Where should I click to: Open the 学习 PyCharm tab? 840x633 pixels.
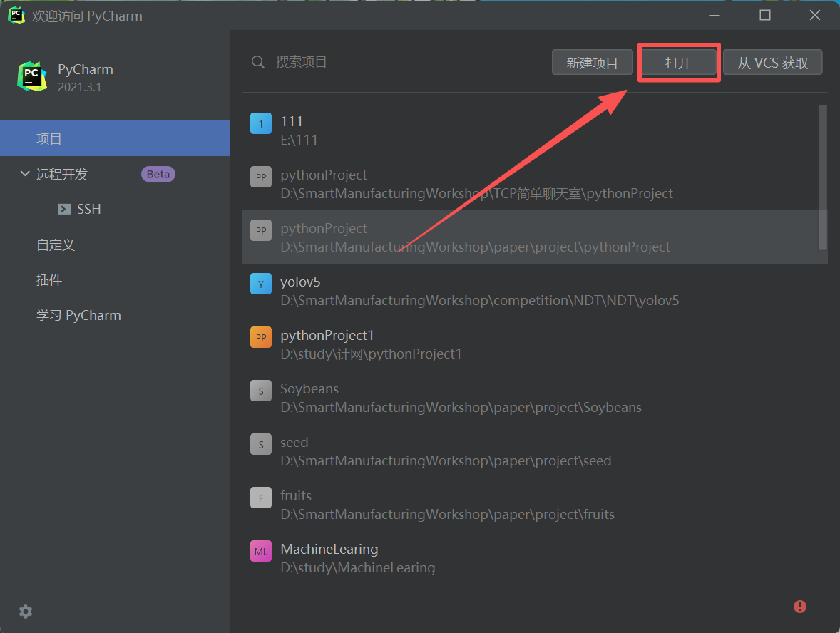[78, 315]
